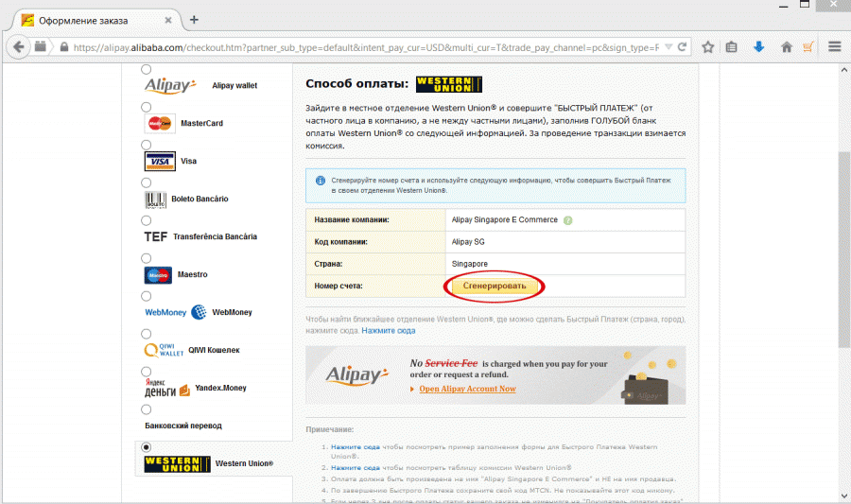The width and height of the screenshot is (851, 504).
Task: Open note 1 Нажмите сюда form example link
Action: (356, 447)
